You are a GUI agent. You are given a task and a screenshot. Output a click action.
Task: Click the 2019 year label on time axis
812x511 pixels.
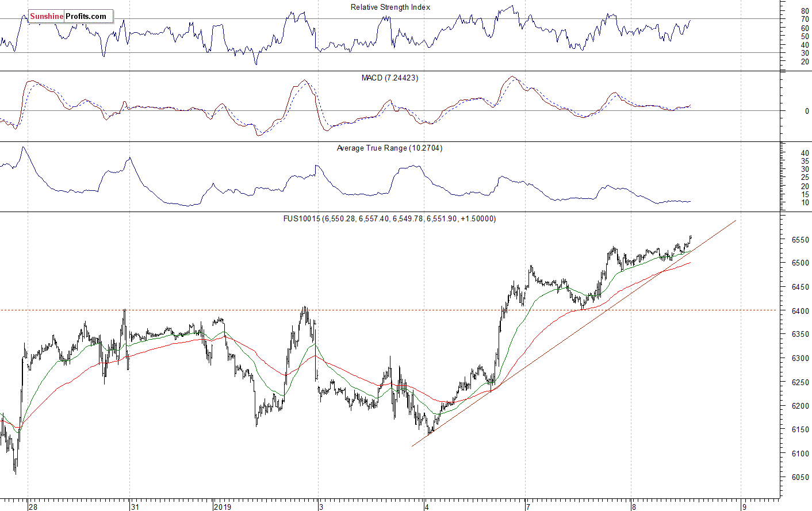pyautogui.click(x=222, y=507)
